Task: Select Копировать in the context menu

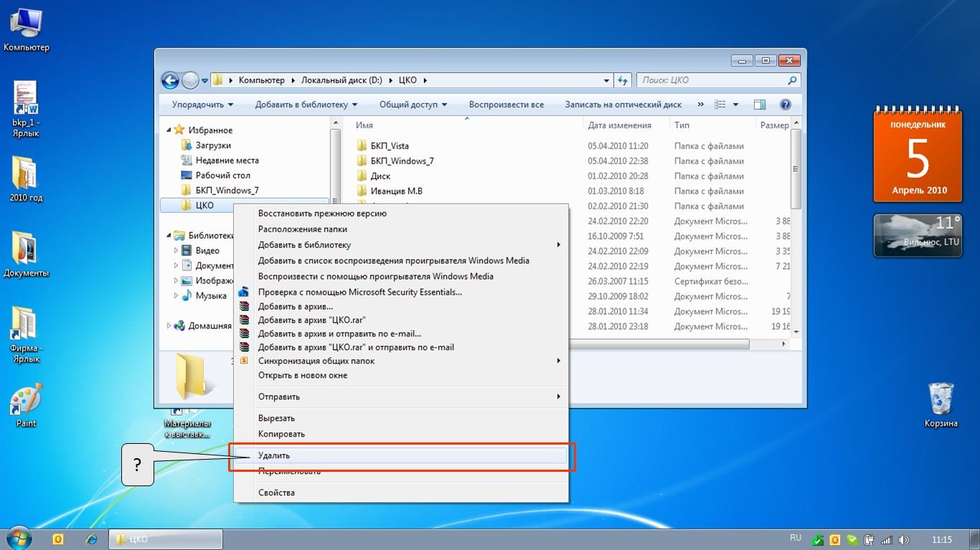Action: point(281,434)
